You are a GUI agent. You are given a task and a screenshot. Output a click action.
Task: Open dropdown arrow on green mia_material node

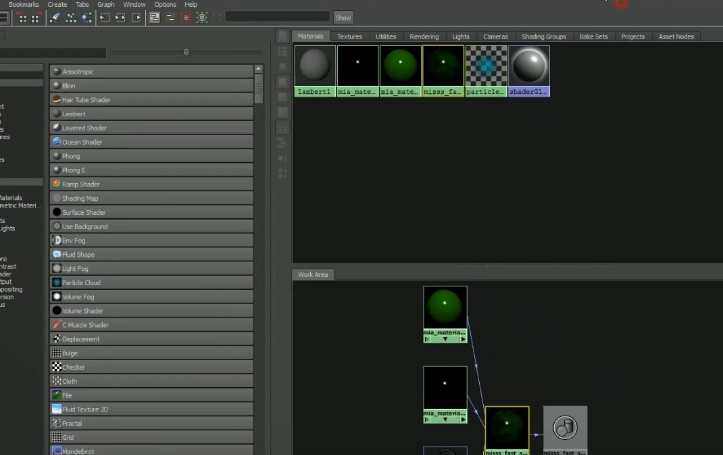tap(445, 339)
